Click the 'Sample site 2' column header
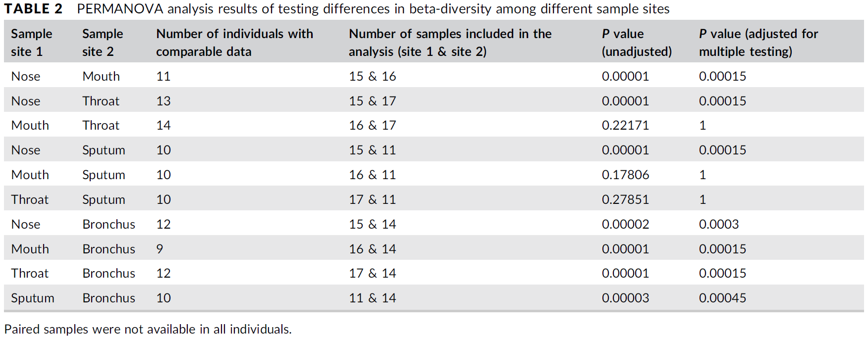 [x=103, y=43]
